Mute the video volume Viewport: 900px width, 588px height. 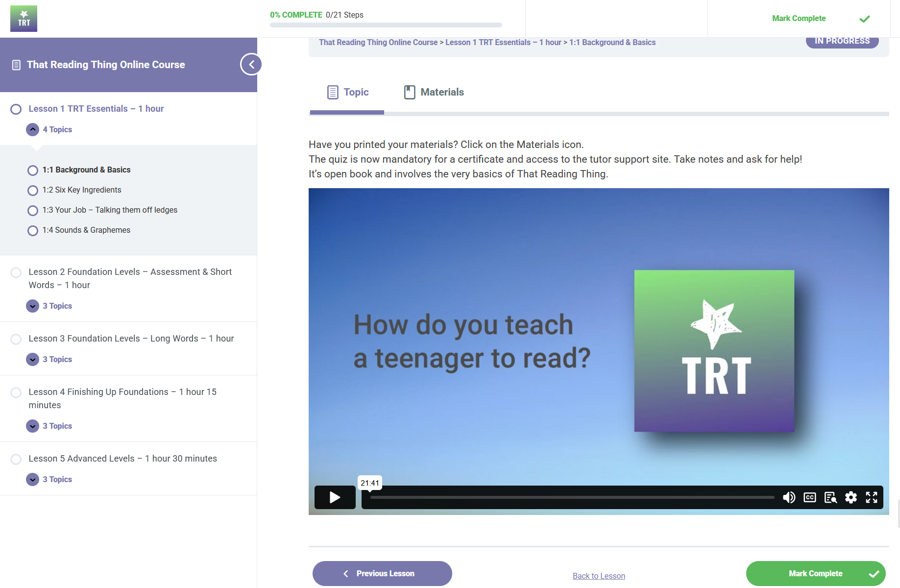789,497
